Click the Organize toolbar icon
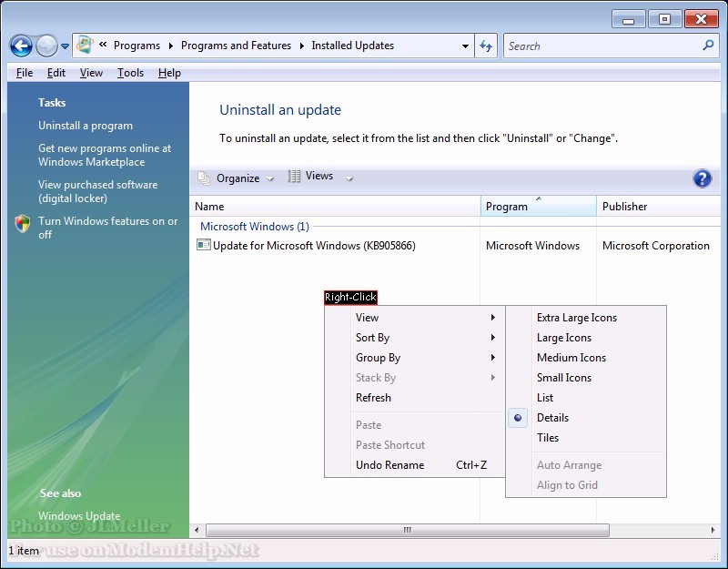The height and width of the screenshot is (569, 728). click(x=204, y=178)
